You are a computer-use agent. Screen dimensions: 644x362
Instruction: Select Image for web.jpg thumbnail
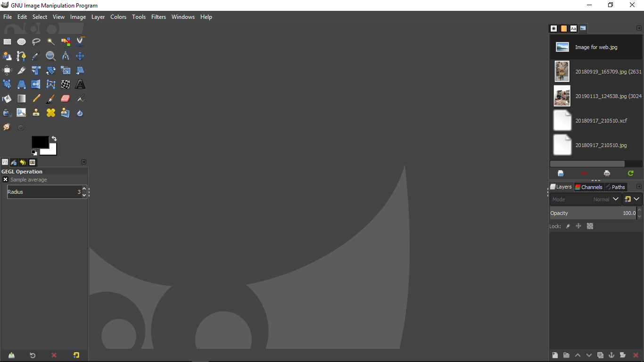pyautogui.click(x=562, y=47)
